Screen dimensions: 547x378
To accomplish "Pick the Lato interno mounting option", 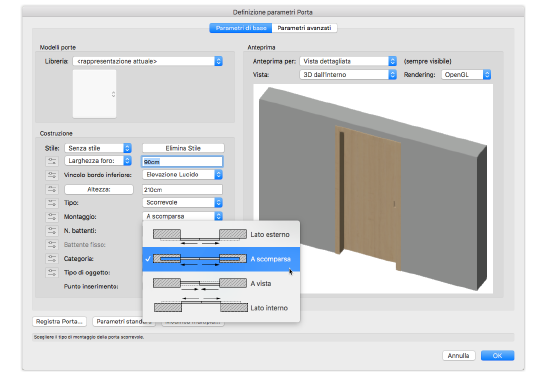I will [x=221, y=308].
